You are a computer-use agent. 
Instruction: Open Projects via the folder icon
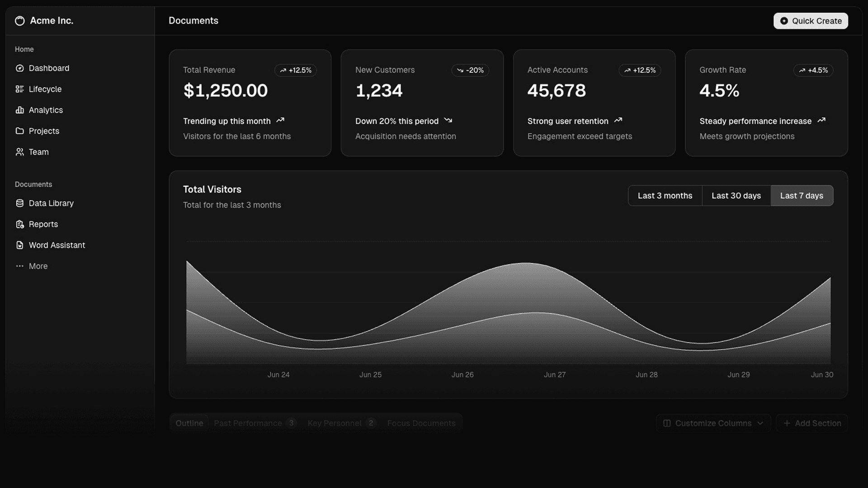tap(20, 131)
